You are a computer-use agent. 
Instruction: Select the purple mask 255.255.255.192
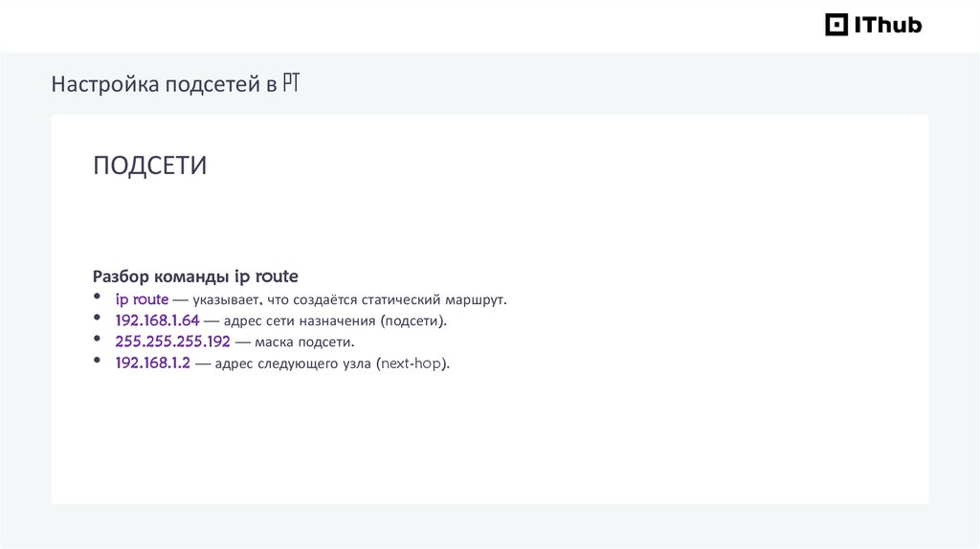point(172,341)
